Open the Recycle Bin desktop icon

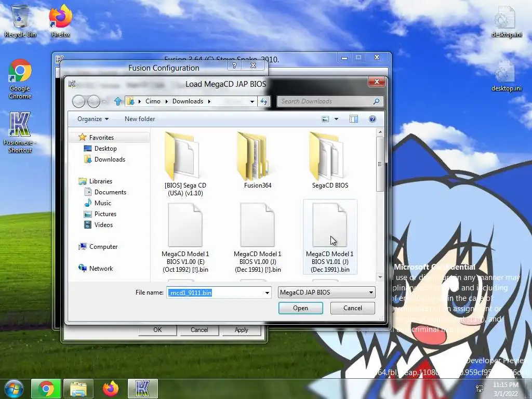pyautogui.click(x=20, y=21)
